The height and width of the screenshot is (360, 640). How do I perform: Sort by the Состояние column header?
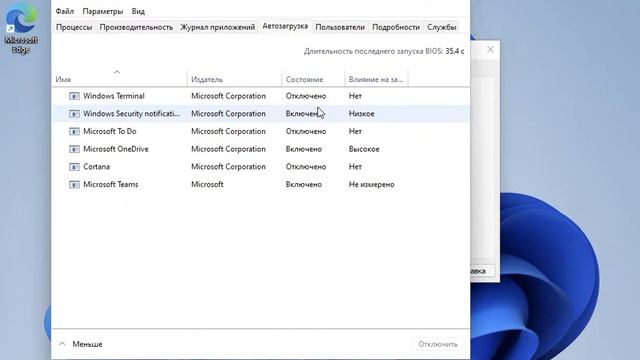tap(313, 79)
